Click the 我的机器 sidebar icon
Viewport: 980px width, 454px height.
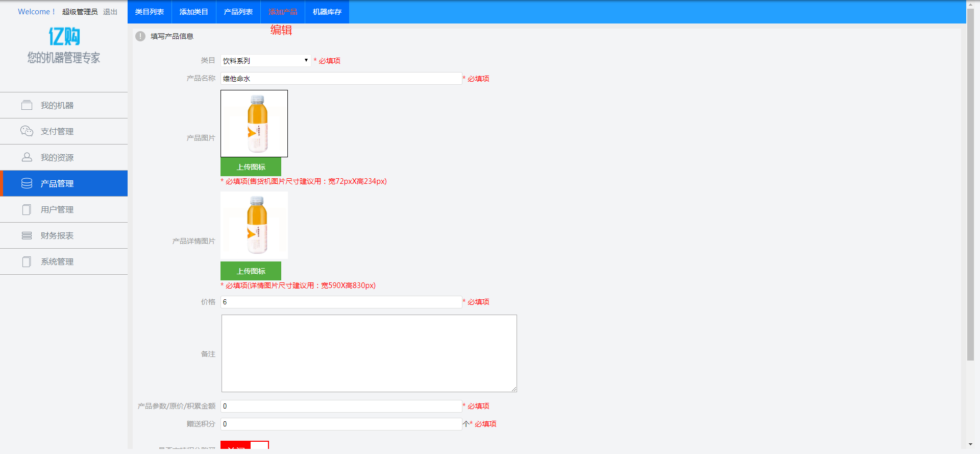tap(27, 105)
